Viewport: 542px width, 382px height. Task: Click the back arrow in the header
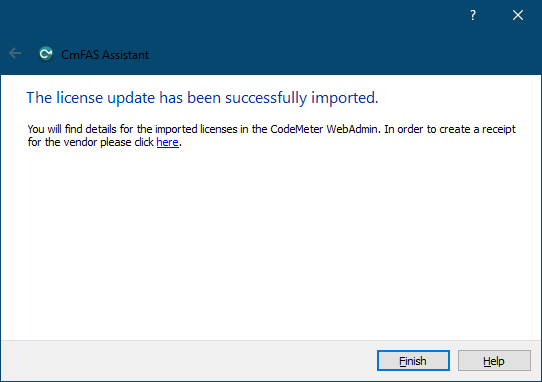click(x=15, y=54)
